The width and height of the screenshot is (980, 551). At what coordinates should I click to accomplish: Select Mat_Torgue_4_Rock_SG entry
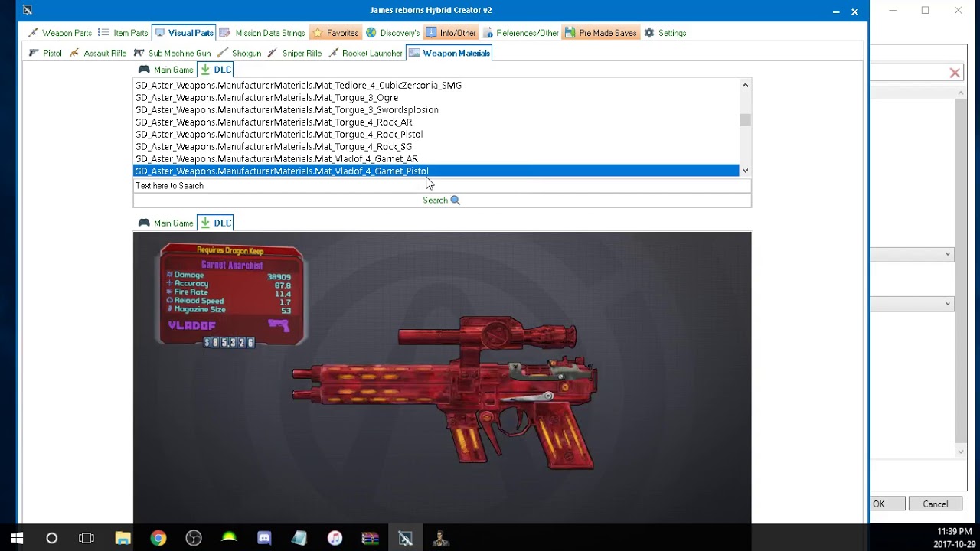[436, 146]
